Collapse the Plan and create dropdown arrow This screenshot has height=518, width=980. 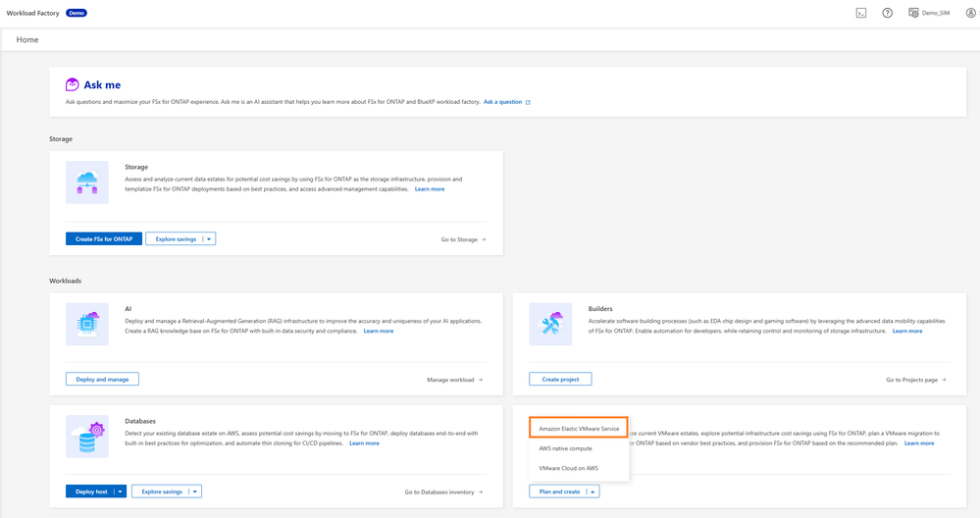click(x=593, y=492)
